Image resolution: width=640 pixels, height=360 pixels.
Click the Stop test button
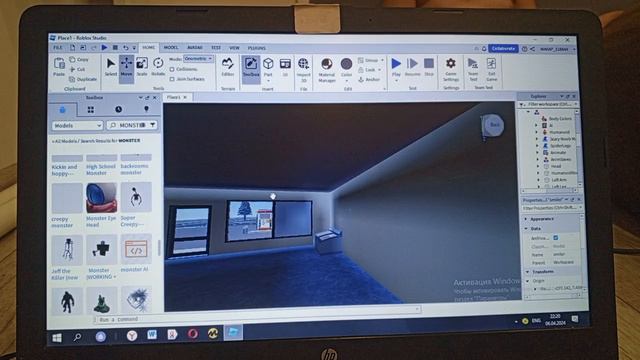[429, 67]
